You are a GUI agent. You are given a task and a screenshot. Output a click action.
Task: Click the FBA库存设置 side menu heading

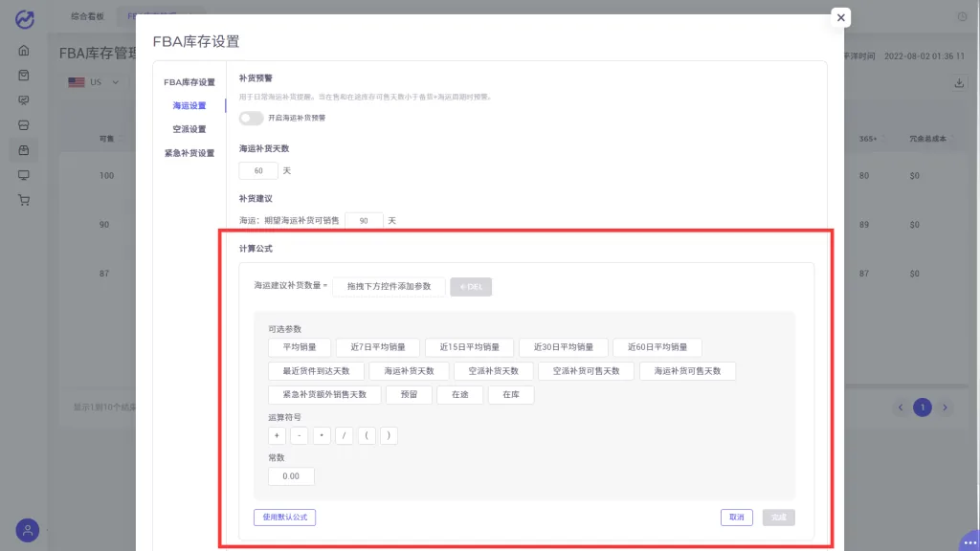(x=189, y=82)
